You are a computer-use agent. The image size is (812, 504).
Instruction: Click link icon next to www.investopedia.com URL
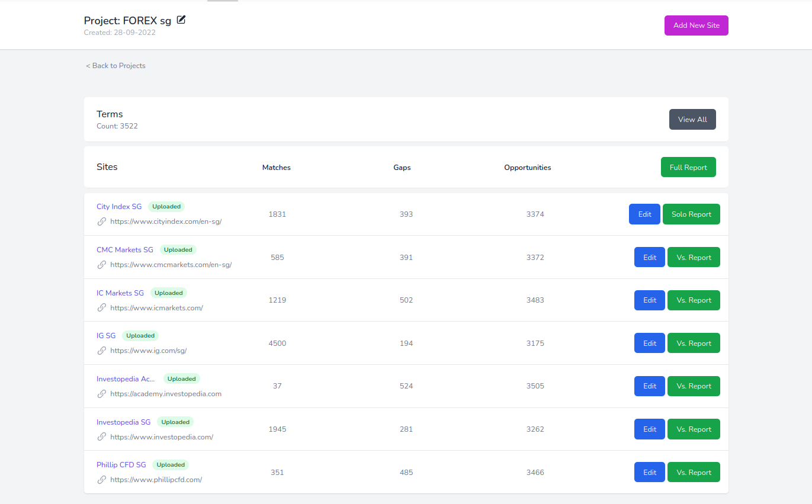click(x=102, y=437)
